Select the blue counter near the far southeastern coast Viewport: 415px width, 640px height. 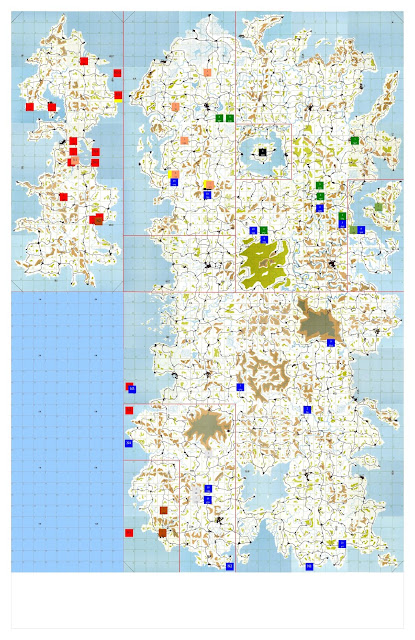[x=342, y=544]
